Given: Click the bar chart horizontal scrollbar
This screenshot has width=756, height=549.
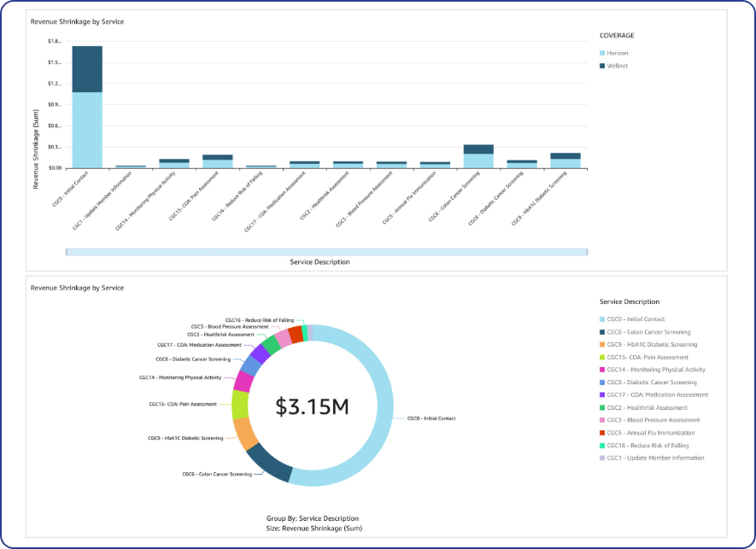Looking at the screenshot, I should [x=327, y=252].
